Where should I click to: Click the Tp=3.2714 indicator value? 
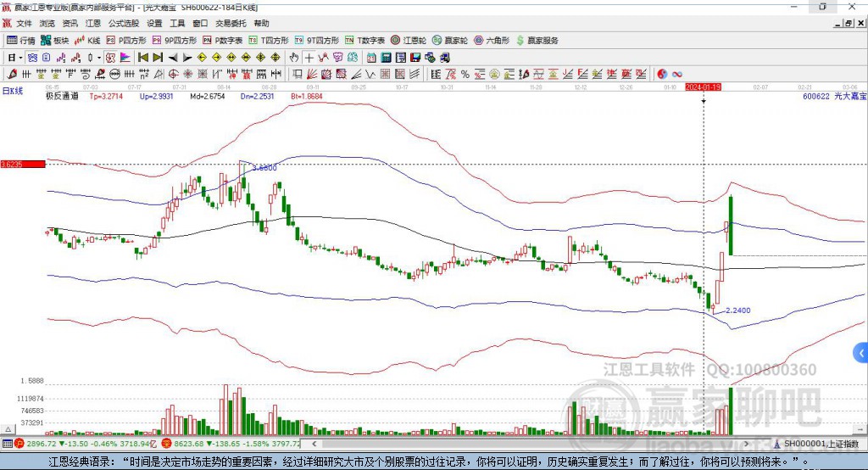coord(106,96)
